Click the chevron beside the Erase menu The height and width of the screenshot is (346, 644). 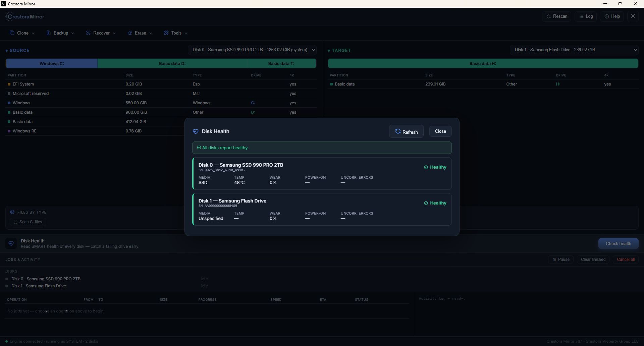(x=151, y=33)
